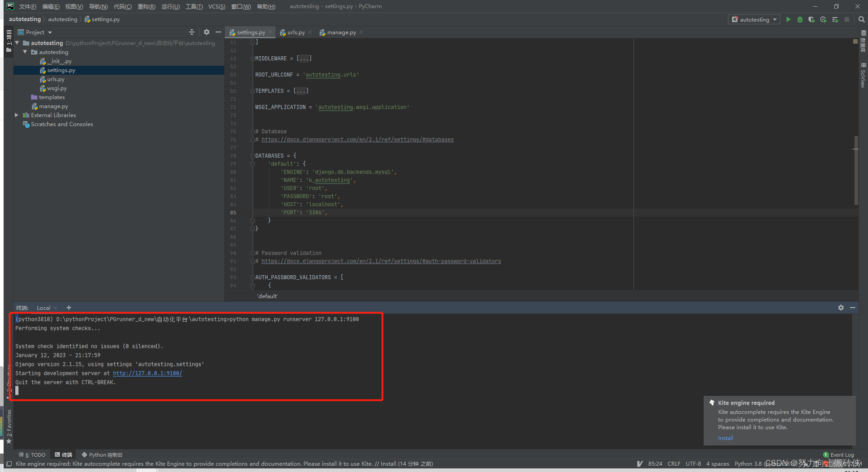The width and height of the screenshot is (868, 472).
Task: Open the 重构(R) menu
Action: 146,6
